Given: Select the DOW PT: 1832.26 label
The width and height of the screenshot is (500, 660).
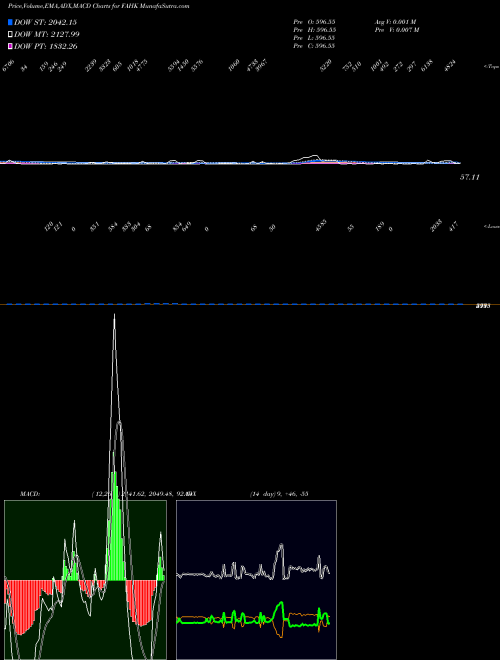Looking at the screenshot, I should pos(45,46).
